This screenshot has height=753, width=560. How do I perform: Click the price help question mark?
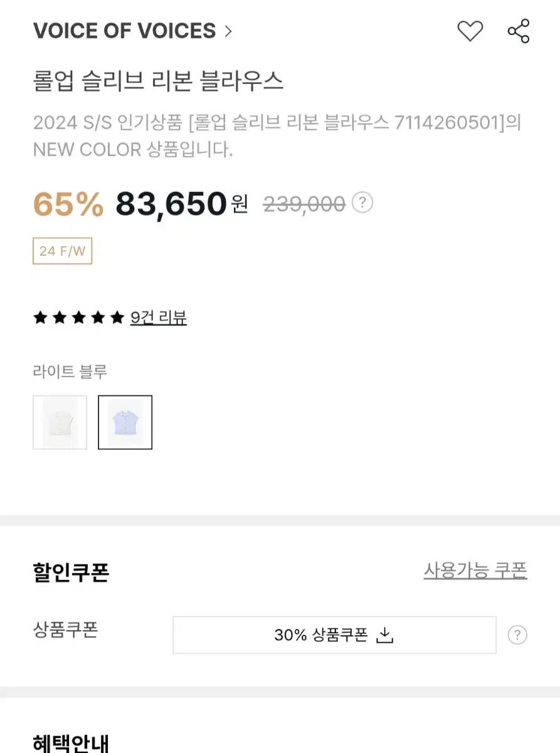click(362, 203)
